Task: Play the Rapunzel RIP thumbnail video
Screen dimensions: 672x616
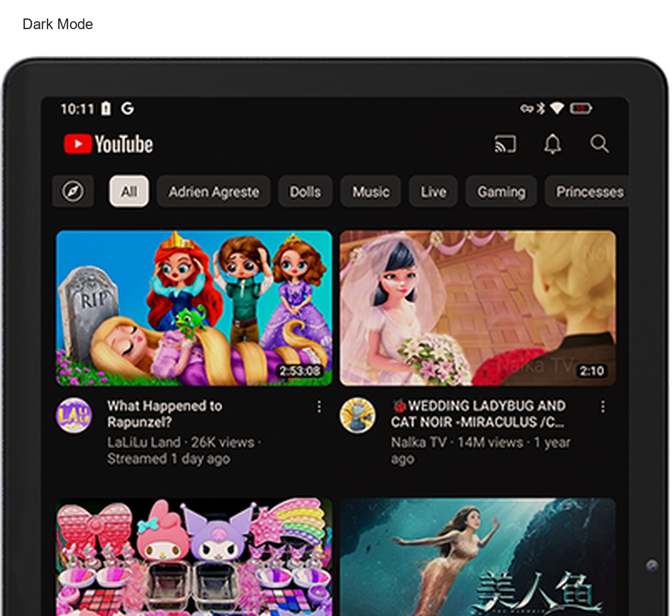Action: pyautogui.click(x=194, y=308)
